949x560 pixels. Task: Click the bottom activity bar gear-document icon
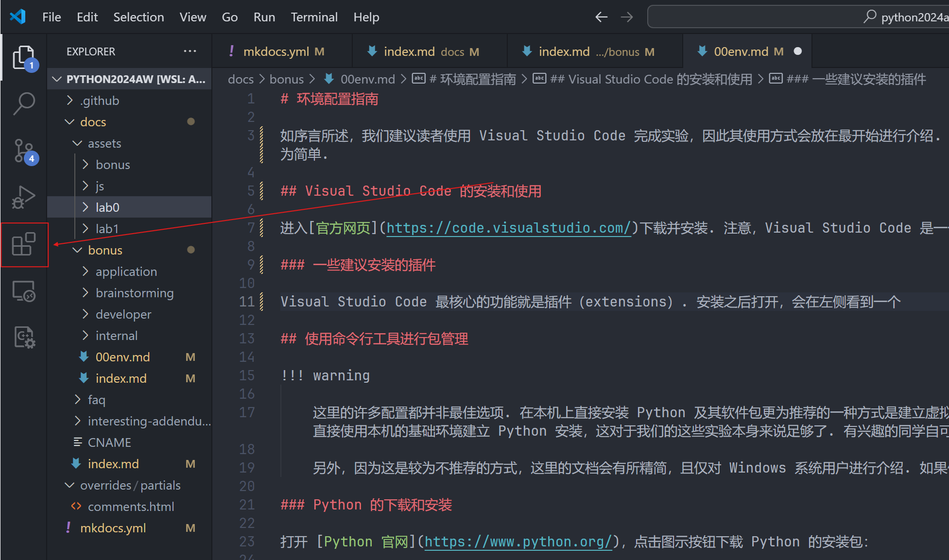click(24, 337)
